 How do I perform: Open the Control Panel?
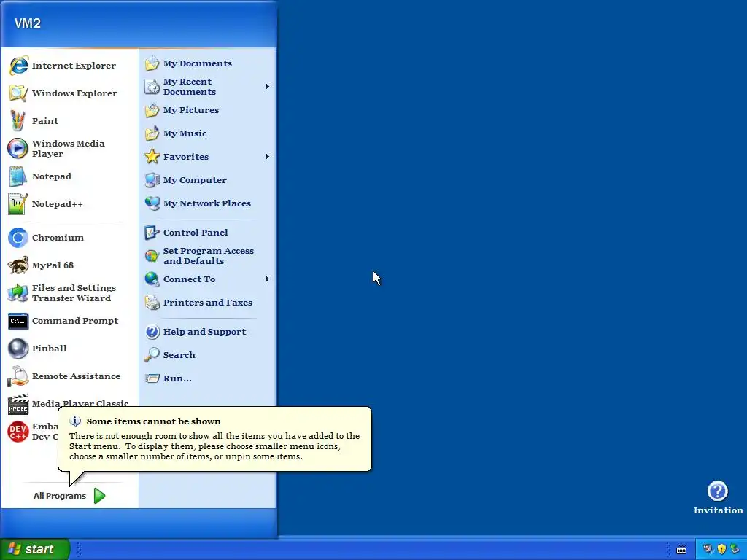click(208, 233)
